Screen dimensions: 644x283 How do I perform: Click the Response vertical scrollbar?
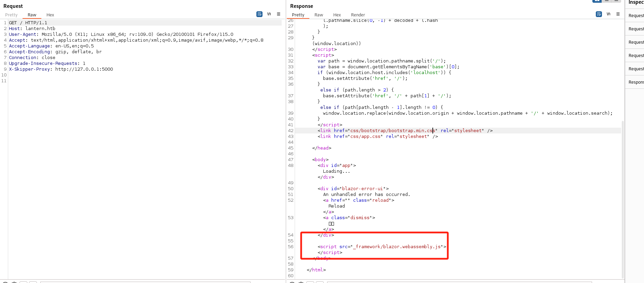click(623, 199)
